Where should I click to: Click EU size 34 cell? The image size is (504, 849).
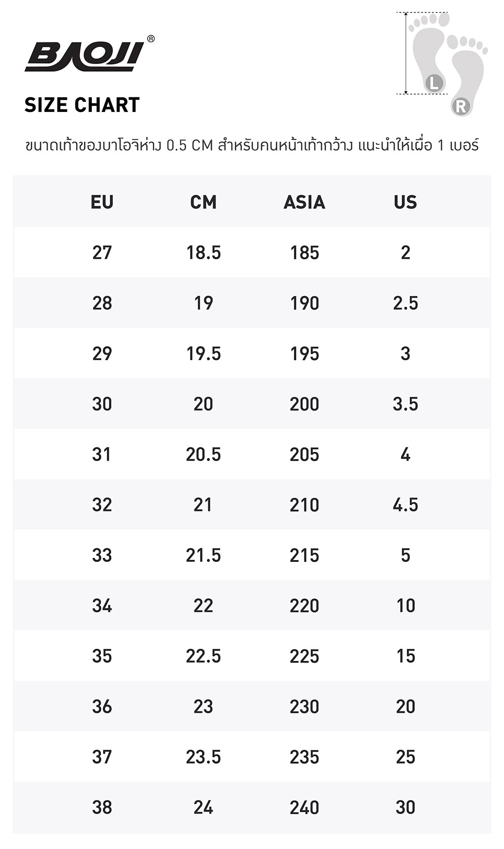coord(102,605)
